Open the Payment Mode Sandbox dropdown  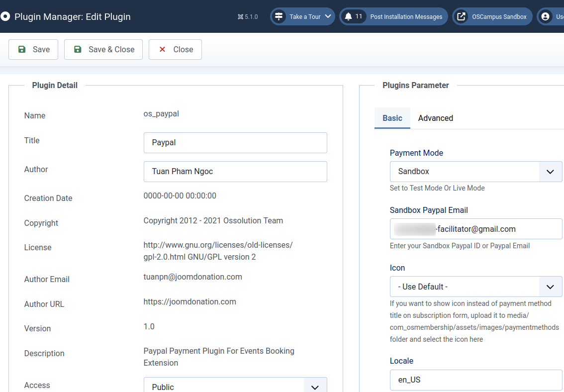475,172
